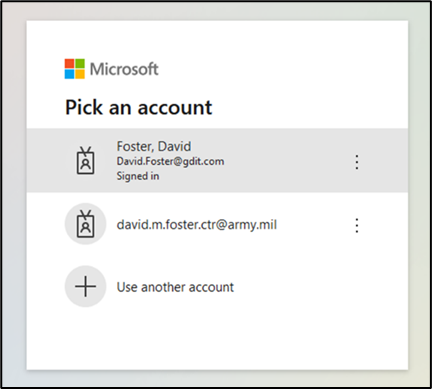The image size is (432, 389).
Task: Click the Microsoft wordmark text
Action: (x=124, y=69)
